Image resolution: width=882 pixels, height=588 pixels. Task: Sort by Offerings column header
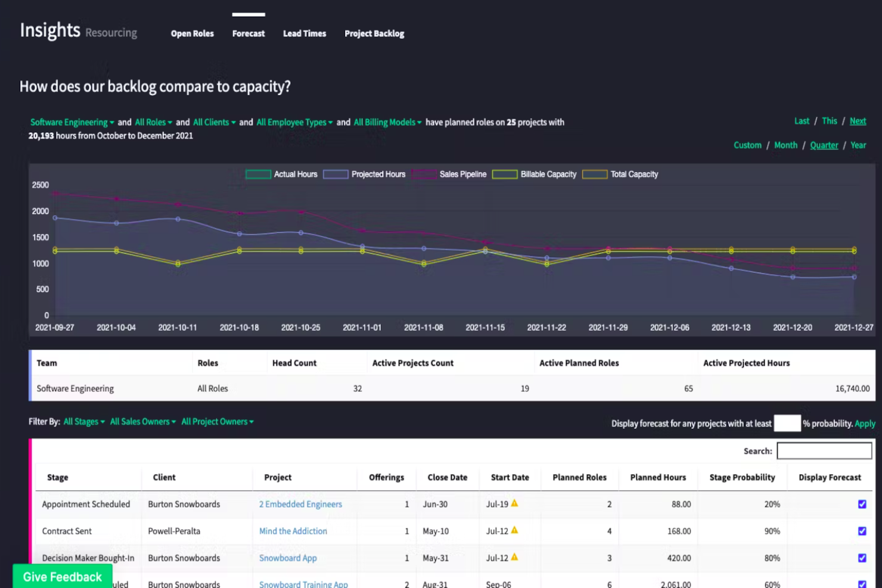click(x=386, y=477)
